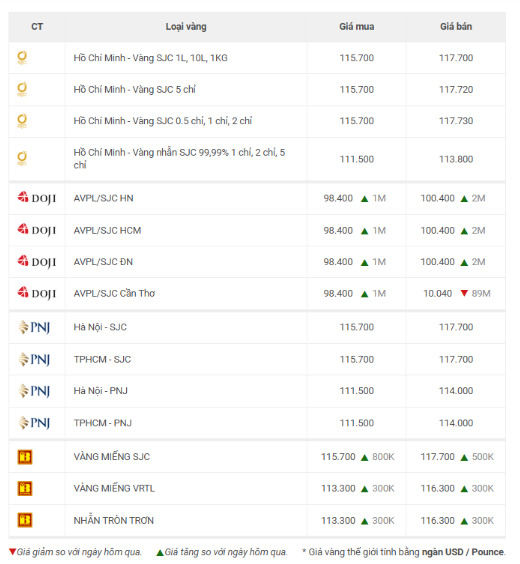Image resolution: width=520 pixels, height=564 pixels.
Task: Select 'AVPL/SJC ĐN' text
Action: [103, 261]
